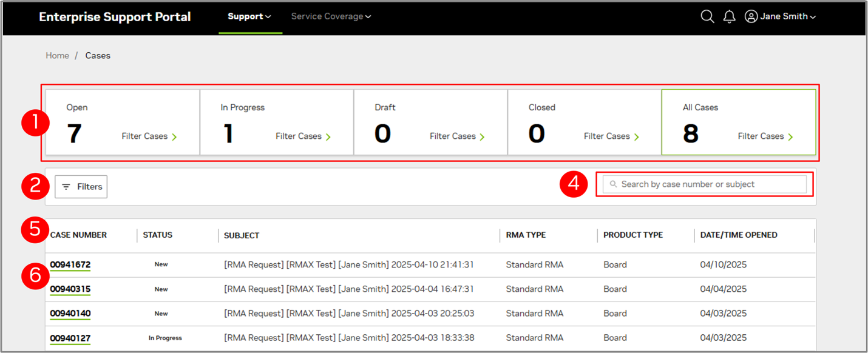Viewport: 868px width, 353px height.
Task: Filter cases by In Progress card
Action: click(x=277, y=123)
